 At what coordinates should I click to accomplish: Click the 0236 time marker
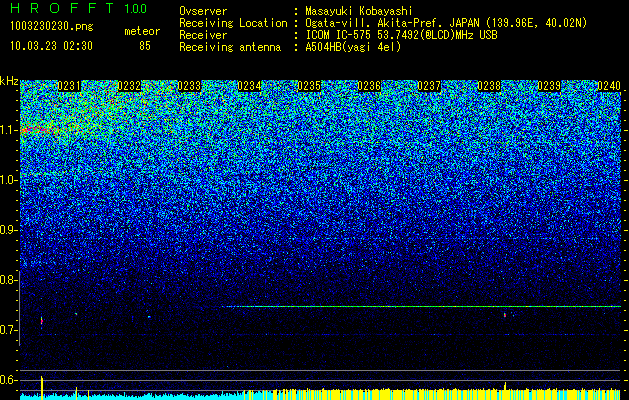point(369,86)
